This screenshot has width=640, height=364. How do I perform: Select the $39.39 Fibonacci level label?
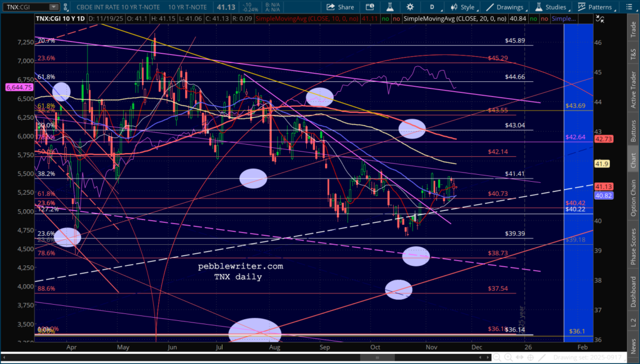click(x=515, y=234)
